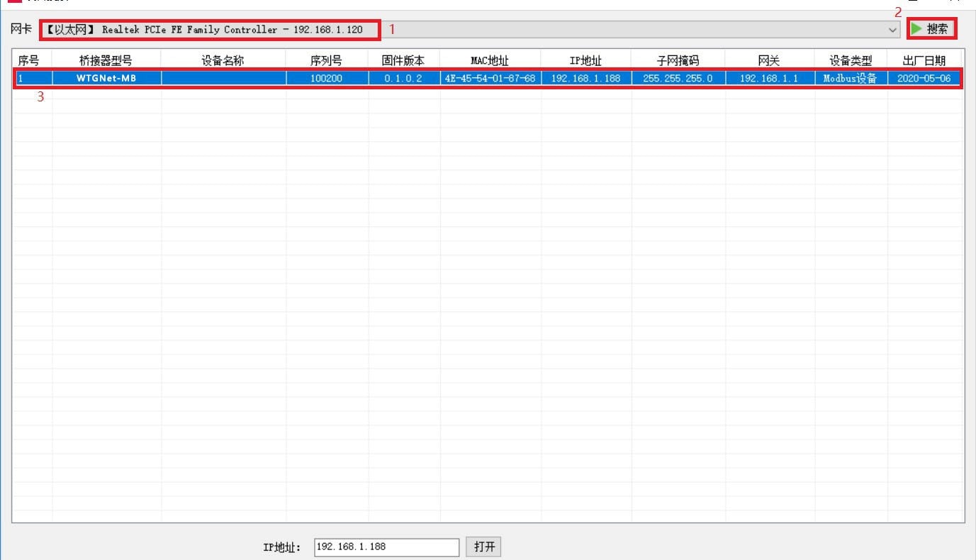
Task: Click the 网关 column header
Action: (x=770, y=61)
